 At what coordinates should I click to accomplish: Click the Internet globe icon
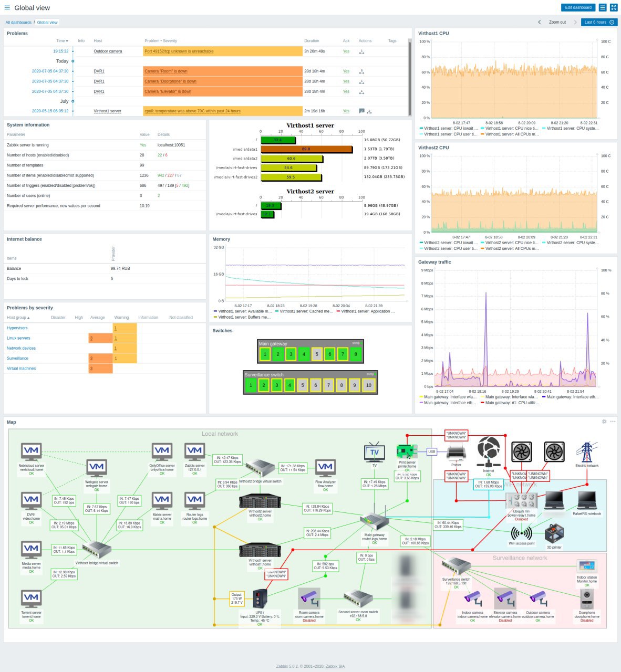(489, 453)
